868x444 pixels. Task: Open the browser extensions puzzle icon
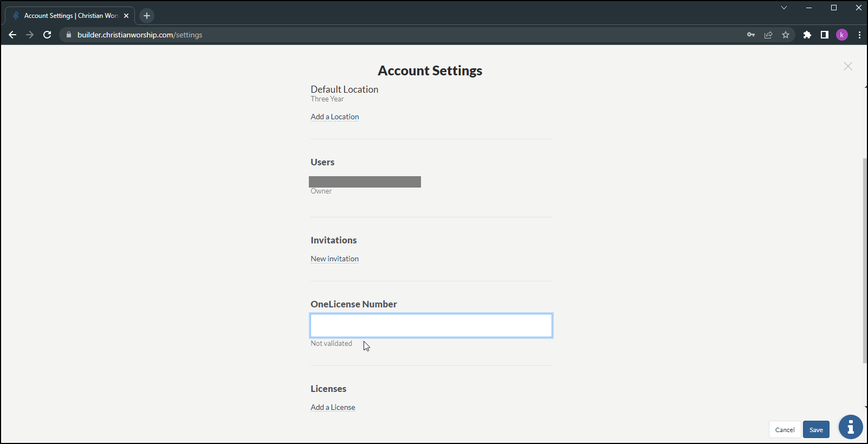[807, 35]
